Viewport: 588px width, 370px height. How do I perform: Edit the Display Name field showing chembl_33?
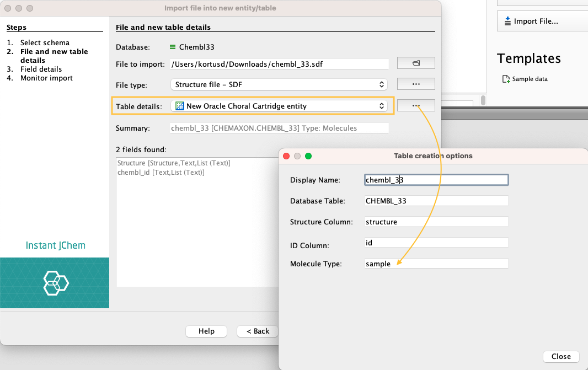click(x=435, y=179)
